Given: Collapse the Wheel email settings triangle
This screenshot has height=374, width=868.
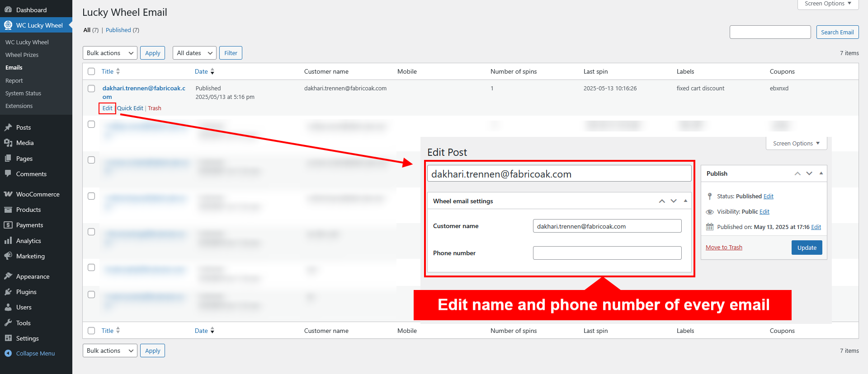Looking at the screenshot, I should click(x=685, y=201).
